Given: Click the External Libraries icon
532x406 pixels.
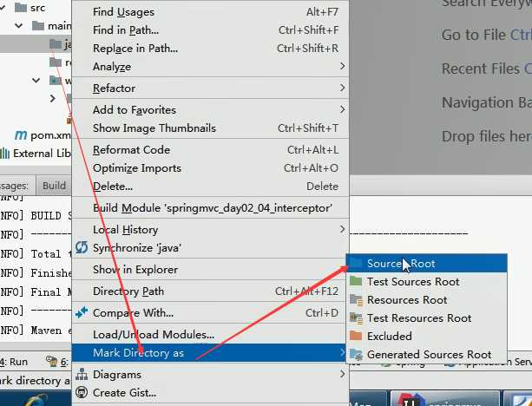Looking at the screenshot, I should (x=4, y=154).
